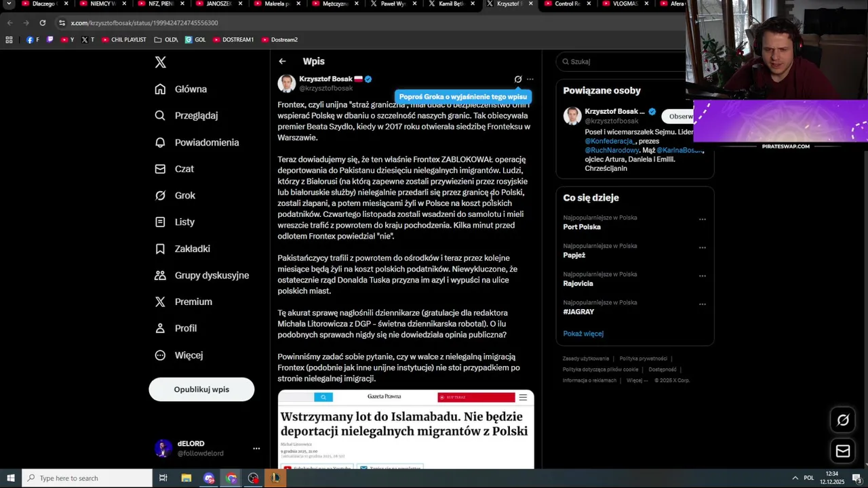Open account menu dots next to dELORD

point(256,449)
